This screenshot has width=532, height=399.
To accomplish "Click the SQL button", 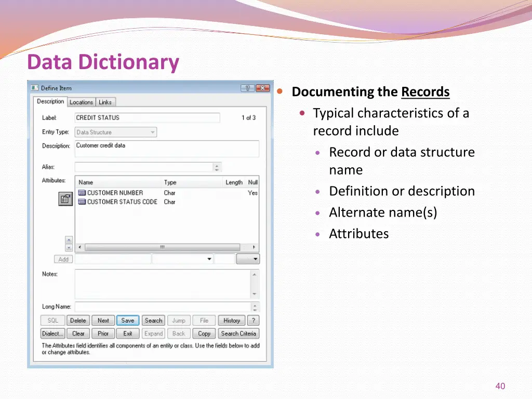I will (52, 321).
